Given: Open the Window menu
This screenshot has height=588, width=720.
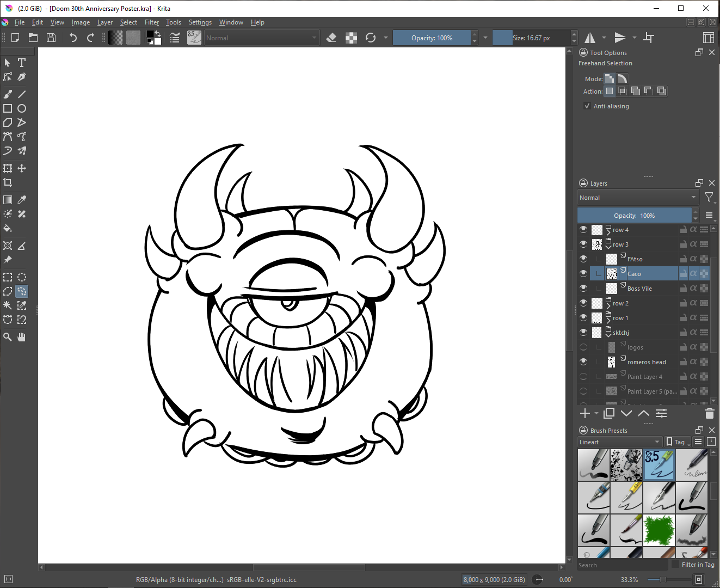Looking at the screenshot, I should (231, 22).
